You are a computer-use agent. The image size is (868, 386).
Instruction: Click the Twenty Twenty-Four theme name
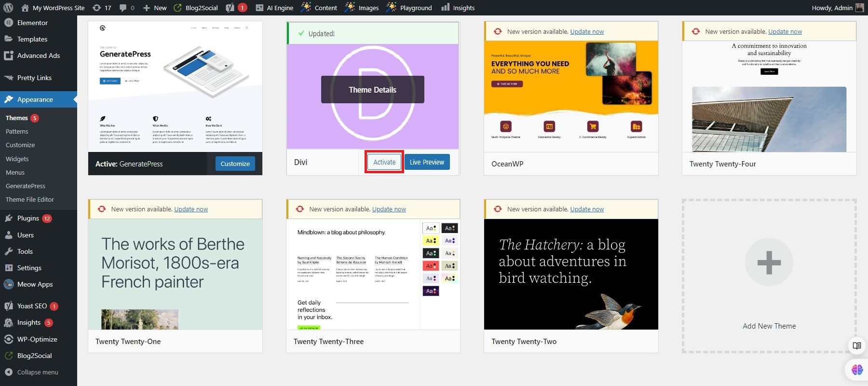[x=723, y=164]
